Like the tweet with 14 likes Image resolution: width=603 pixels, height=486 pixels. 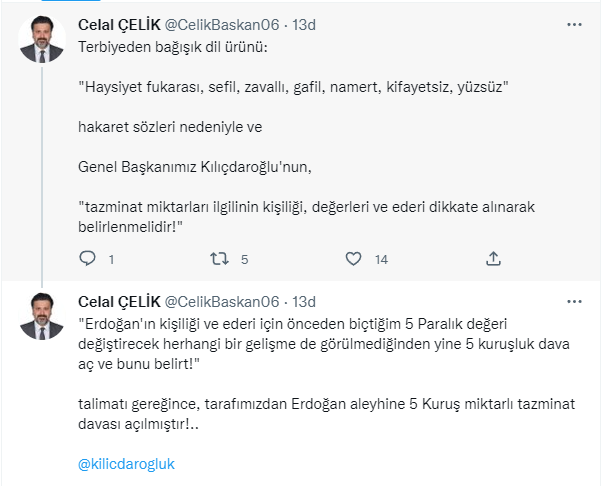coord(352,259)
